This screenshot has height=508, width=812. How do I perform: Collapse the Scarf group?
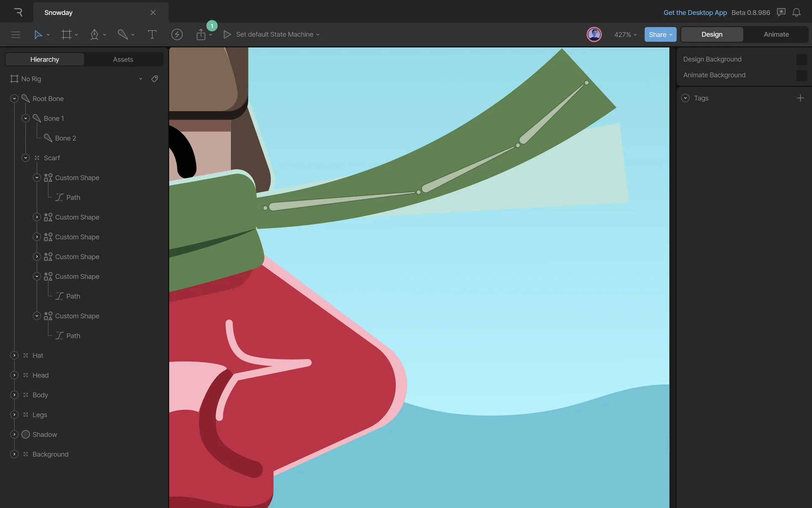point(26,158)
